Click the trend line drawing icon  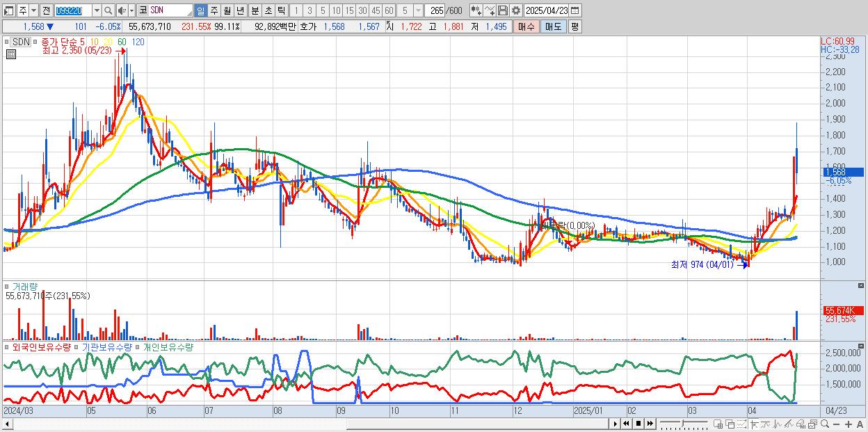click(766, 424)
